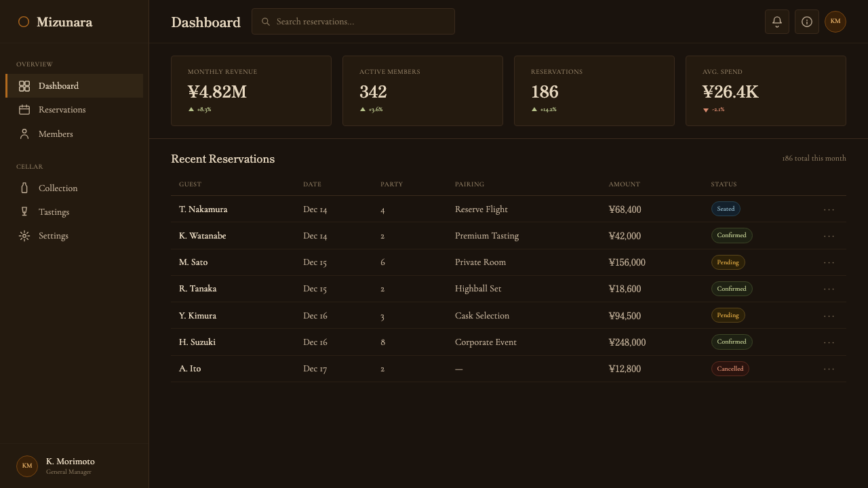Click amount ¥156,000

[627, 262]
